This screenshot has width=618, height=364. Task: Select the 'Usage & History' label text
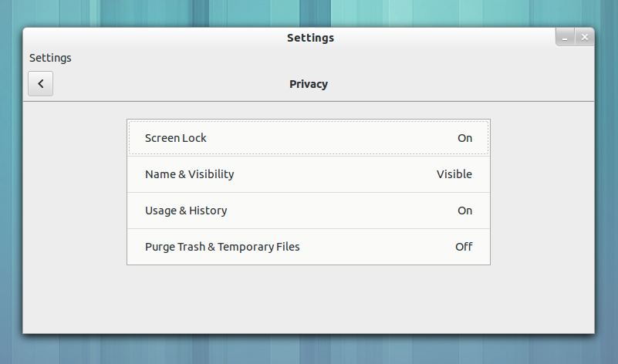click(186, 211)
